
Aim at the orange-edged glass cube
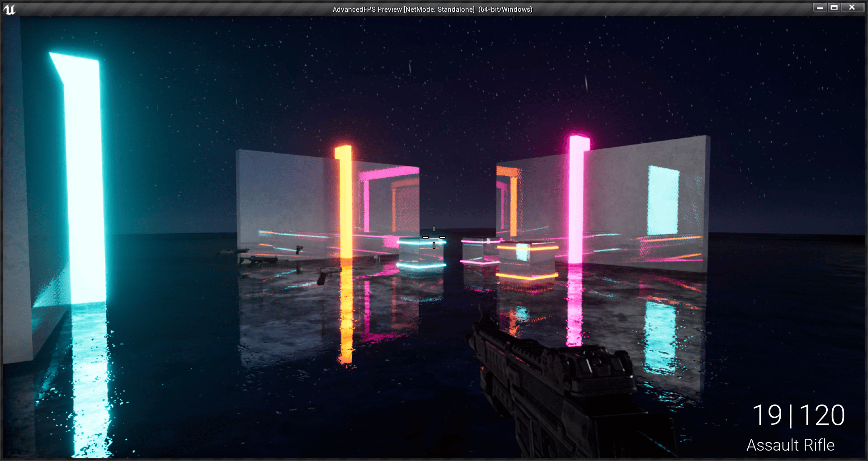527,261
